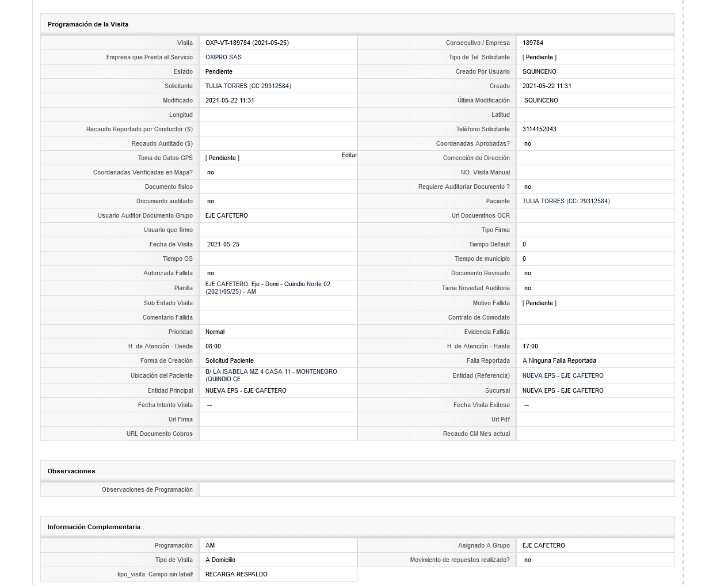This screenshot has width=728, height=585.
Task: Select the Solicitante value TULIA TORRES (CC 29312584)
Action: tap(248, 86)
